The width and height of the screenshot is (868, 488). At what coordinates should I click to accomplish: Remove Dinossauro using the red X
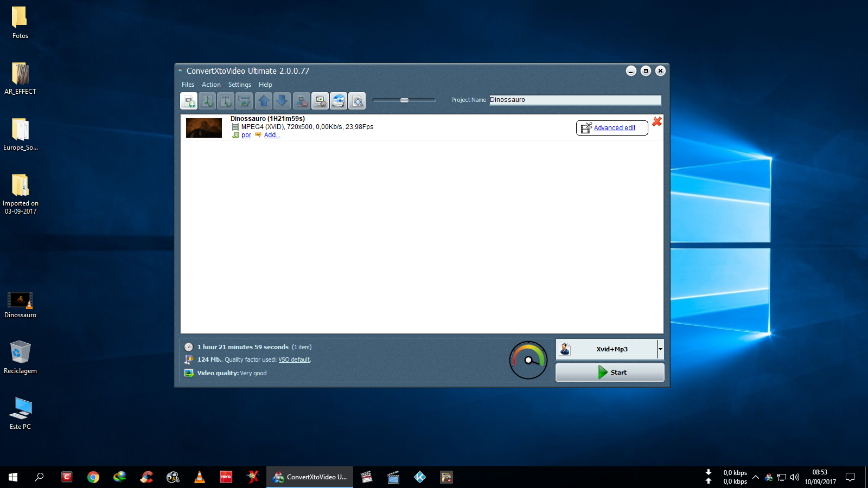(x=657, y=122)
